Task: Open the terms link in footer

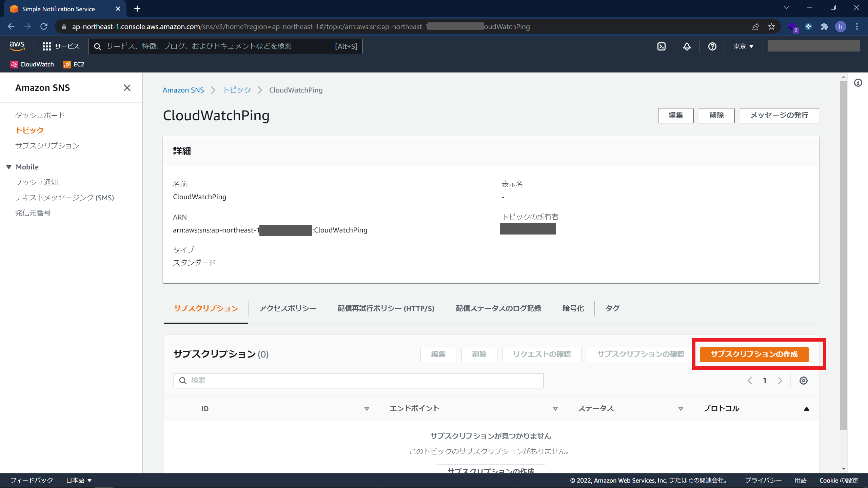Action: 800,480
